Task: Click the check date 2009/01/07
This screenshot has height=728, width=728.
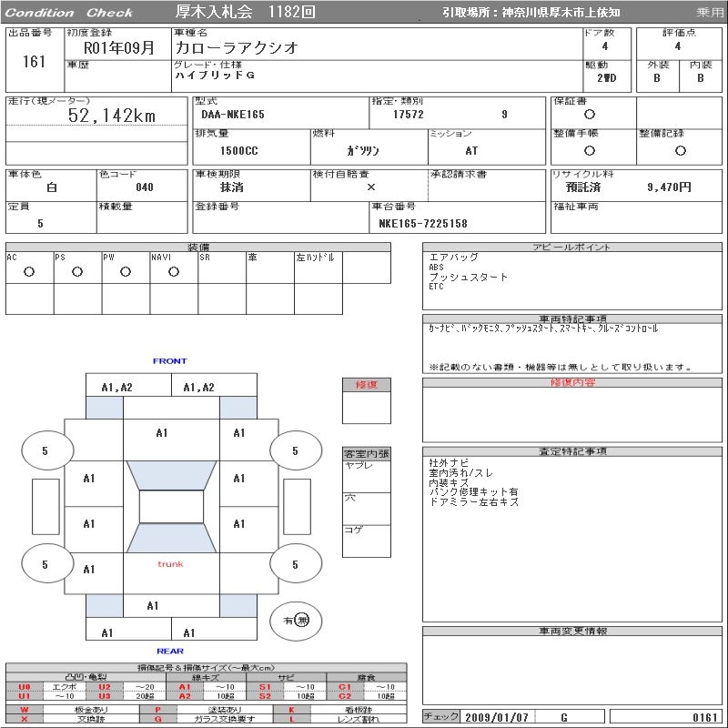Action: (497, 717)
